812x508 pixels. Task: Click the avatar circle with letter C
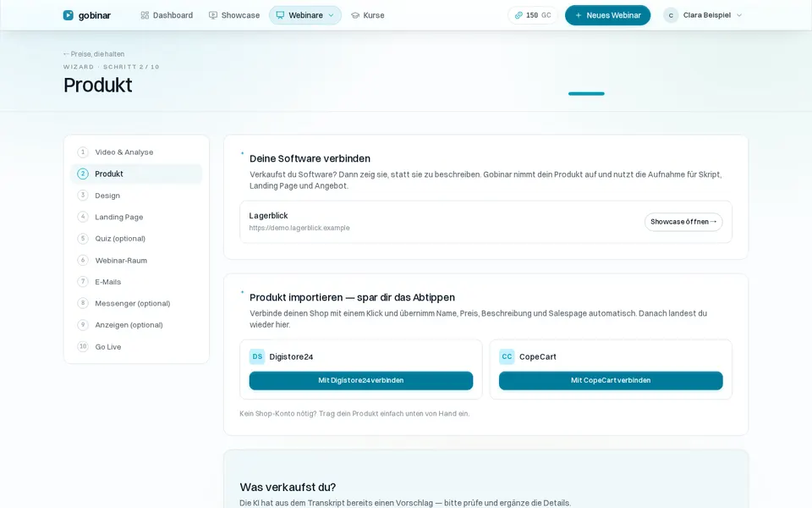click(x=671, y=15)
